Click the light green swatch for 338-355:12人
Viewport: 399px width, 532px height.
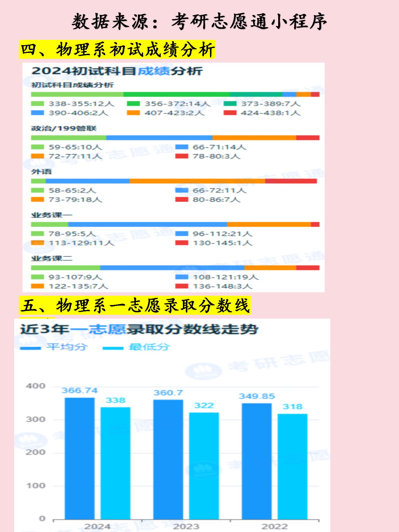click(x=37, y=104)
